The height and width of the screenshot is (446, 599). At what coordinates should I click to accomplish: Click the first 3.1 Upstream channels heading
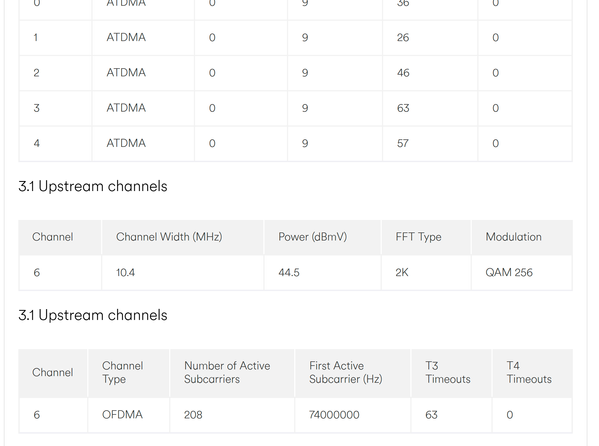click(x=93, y=187)
